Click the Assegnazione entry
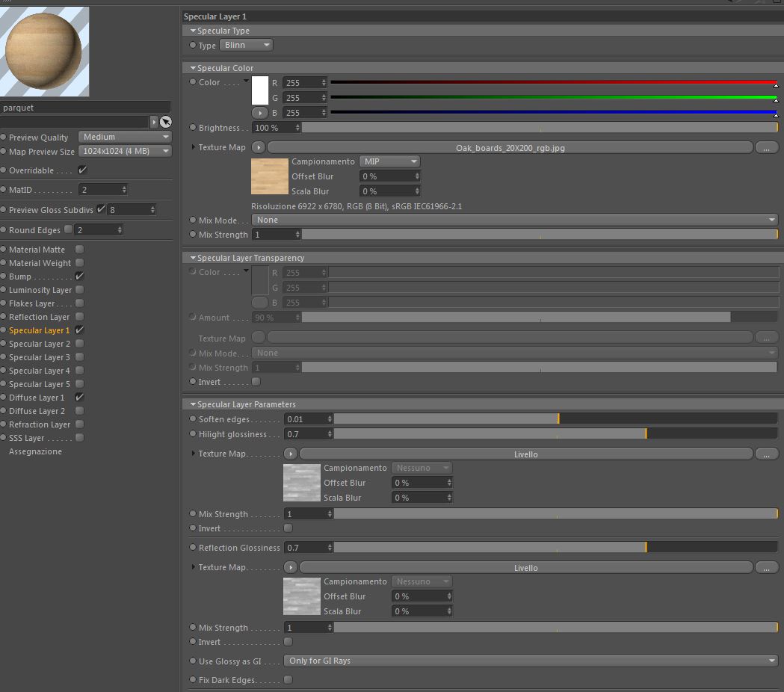This screenshot has width=784, height=692. [35, 451]
